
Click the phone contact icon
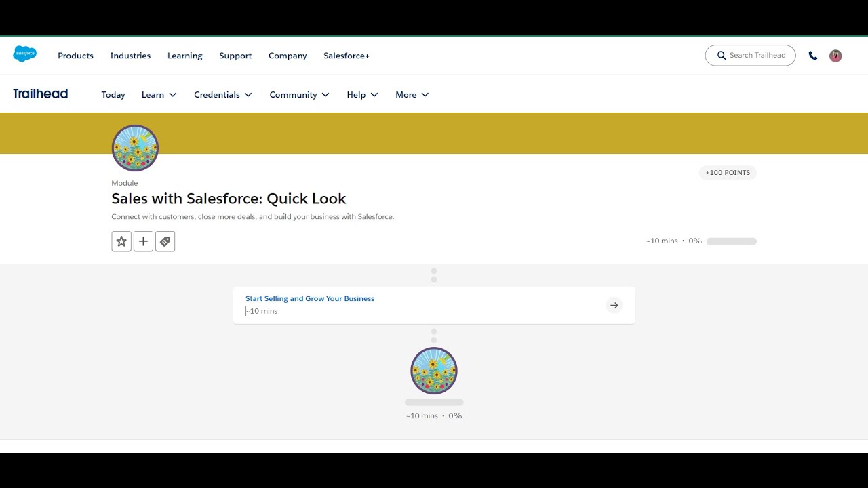[813, 56]
